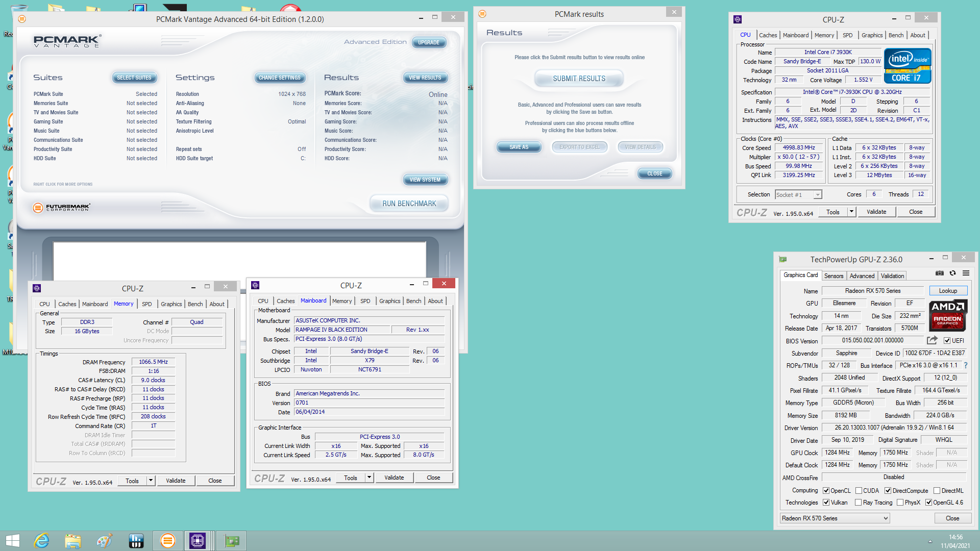Expand Tools dropdown arrow in CPU-Z Memory window
980x551 pixels.
(150, 481)
